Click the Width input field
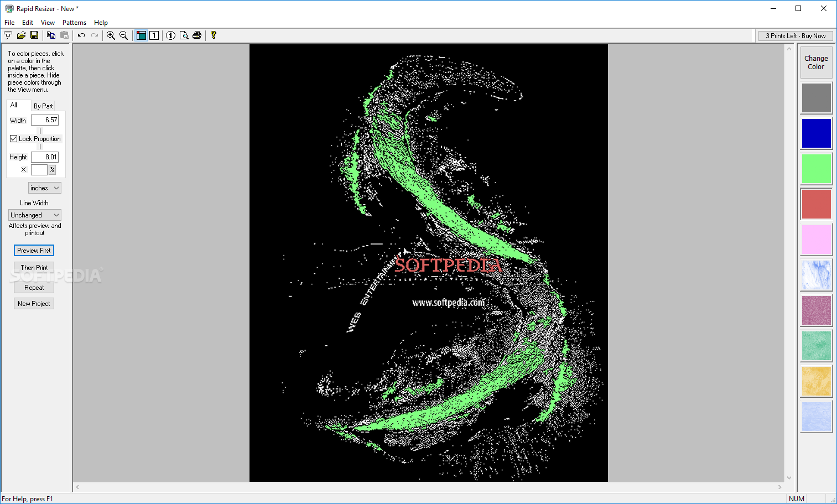This screenshot has width=837, height=504. click(x=45, y=120)
